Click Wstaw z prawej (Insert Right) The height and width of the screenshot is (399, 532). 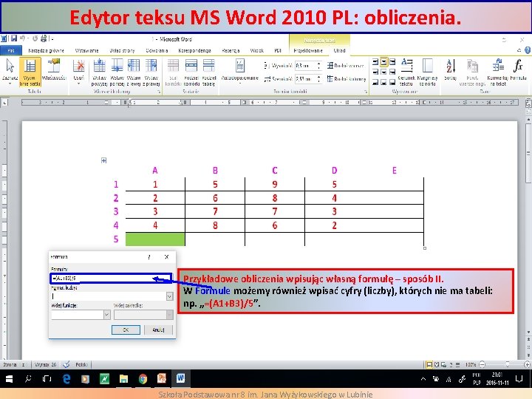pos(151,72)
